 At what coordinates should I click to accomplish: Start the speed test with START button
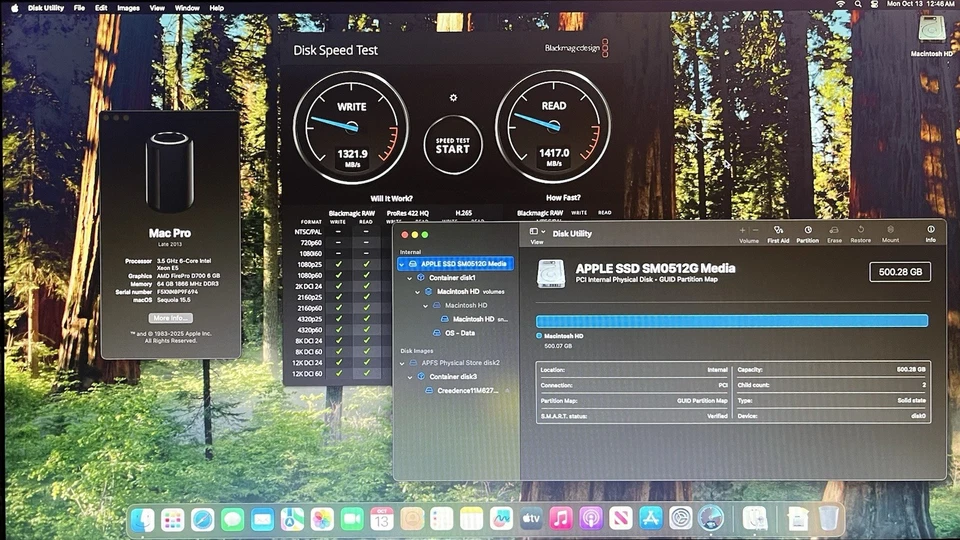coord(453,146)
